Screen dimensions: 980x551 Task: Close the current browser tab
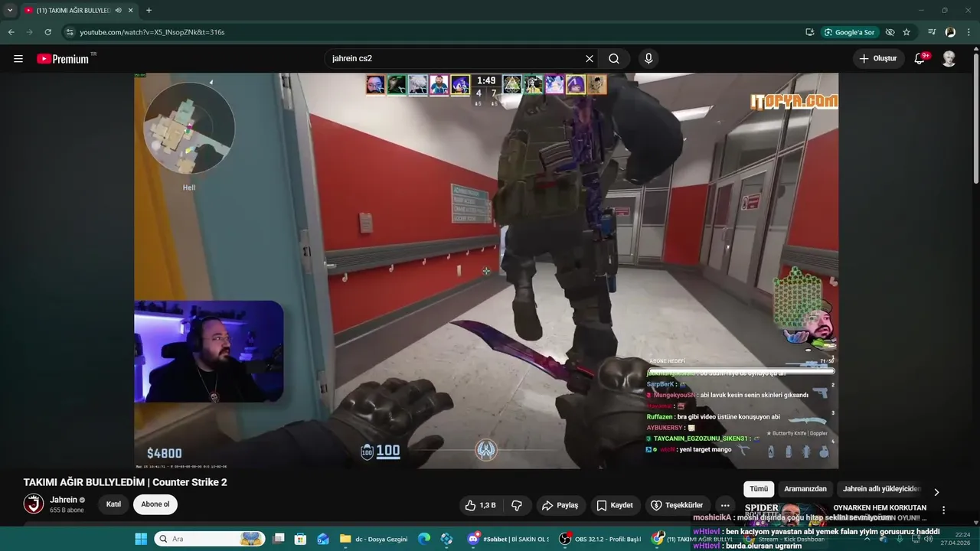[131, 10]
